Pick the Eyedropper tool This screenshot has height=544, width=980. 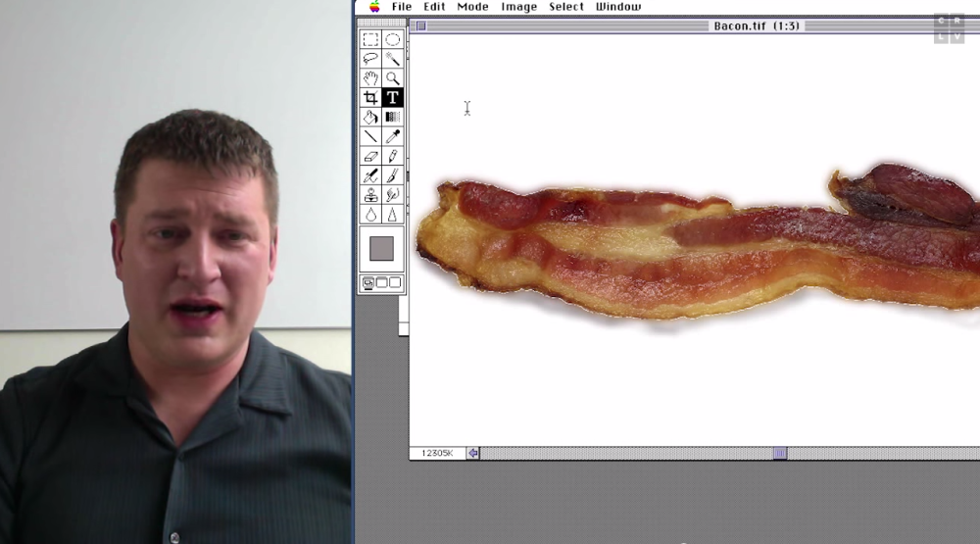(392, 137)
